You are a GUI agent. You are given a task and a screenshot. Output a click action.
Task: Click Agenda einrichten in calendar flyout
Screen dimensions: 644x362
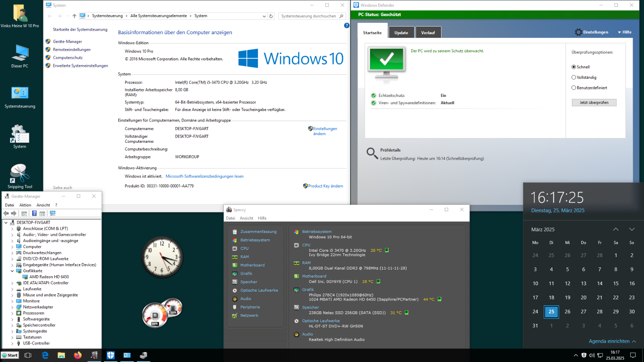612,341
